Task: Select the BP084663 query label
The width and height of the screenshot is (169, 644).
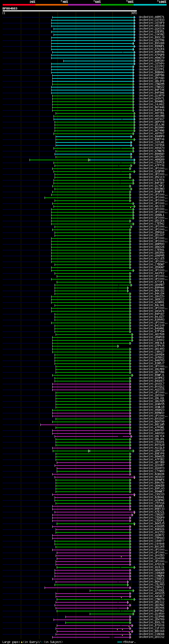Action: [10, 8]
